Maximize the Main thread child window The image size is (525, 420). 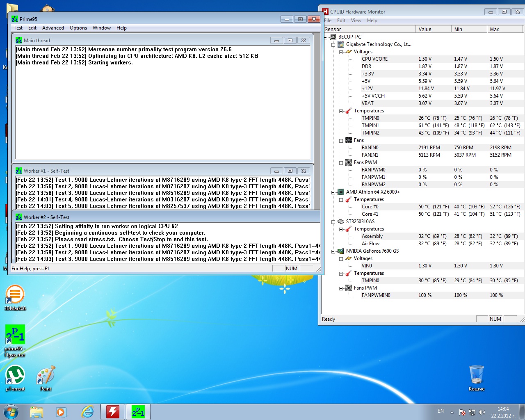point(290,40)
